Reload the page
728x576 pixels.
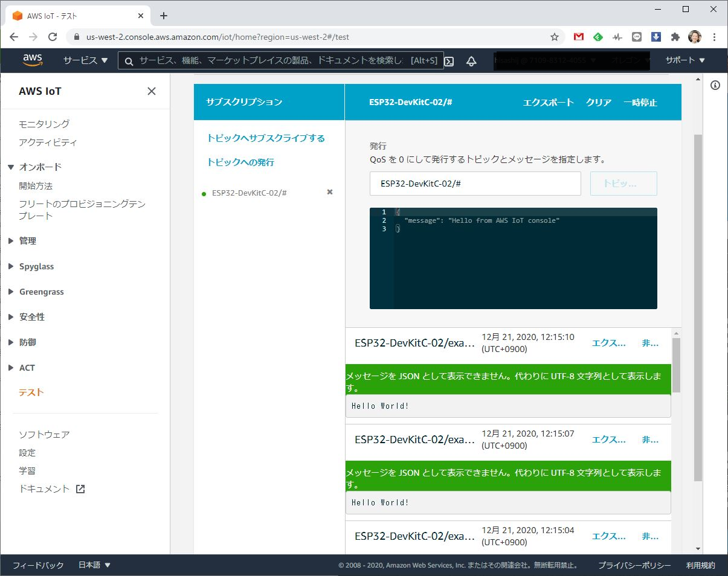click(53, 37)
